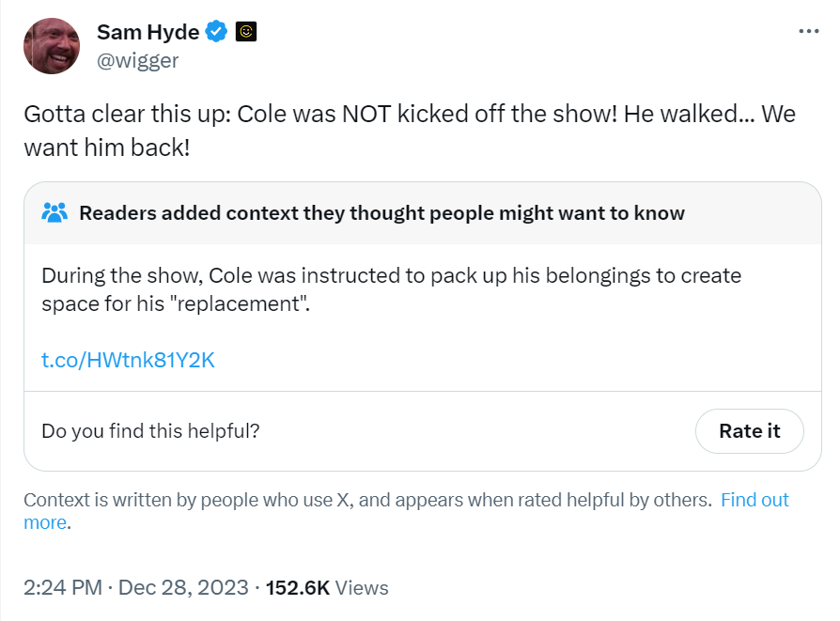The image size is (840, 621).
Task: Follow the Find out more link
Action: (x=754, y=500)
